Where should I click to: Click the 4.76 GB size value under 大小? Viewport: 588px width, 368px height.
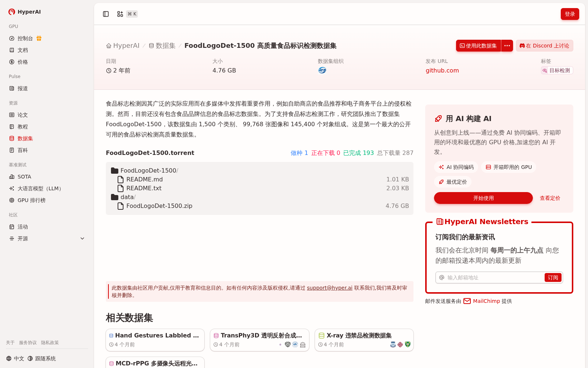pos(224,70)
